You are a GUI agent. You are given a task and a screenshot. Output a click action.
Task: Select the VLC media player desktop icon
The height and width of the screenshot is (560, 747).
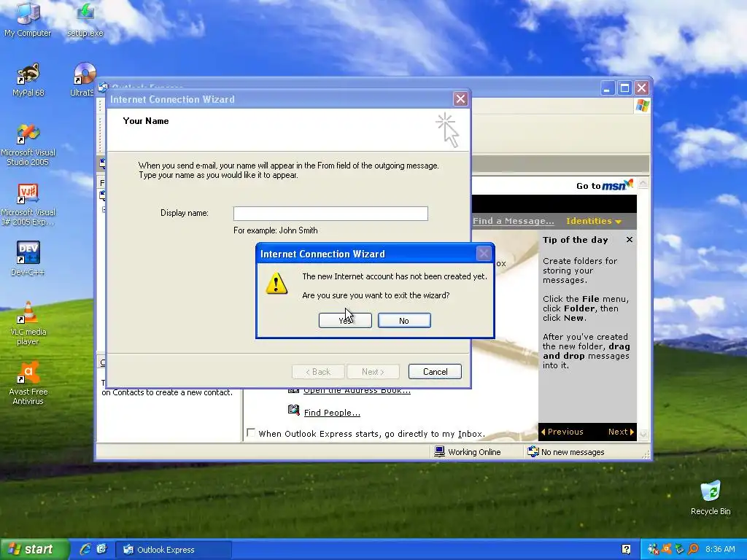[x=28, y=323]
